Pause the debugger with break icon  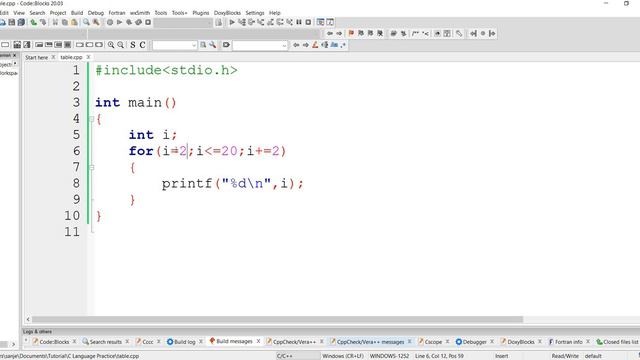[299, 22]
